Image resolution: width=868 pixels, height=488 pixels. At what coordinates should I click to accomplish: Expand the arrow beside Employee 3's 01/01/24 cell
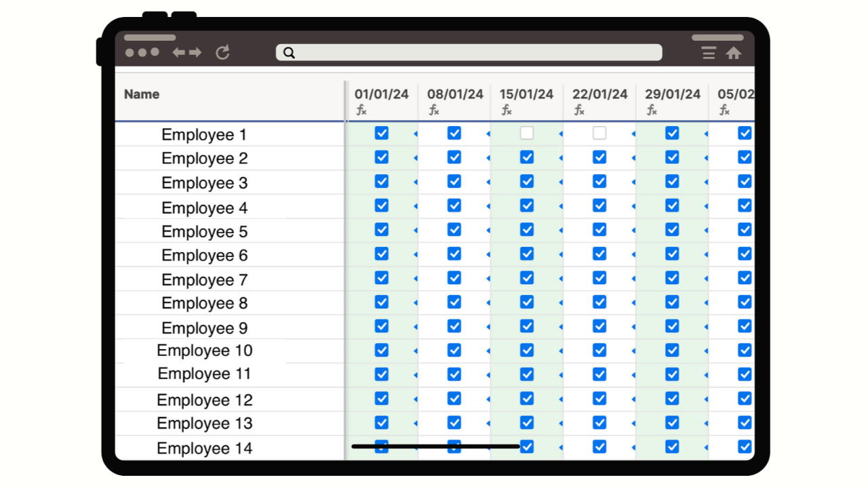tap(415, 182)
